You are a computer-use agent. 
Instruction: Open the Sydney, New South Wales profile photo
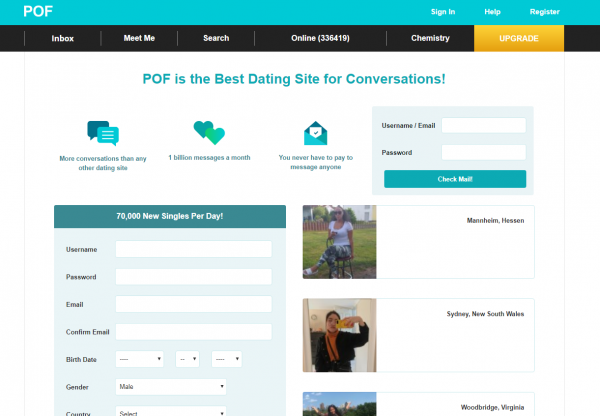pos(339,335)
